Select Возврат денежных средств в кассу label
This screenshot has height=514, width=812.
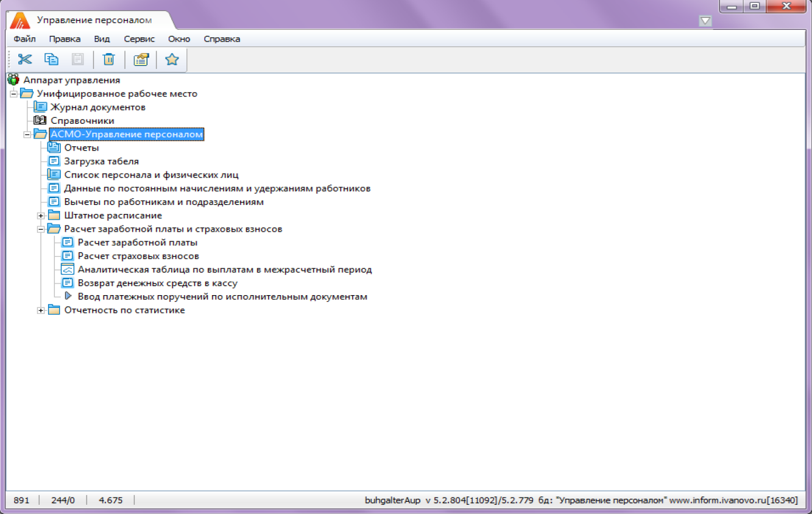click(158, 283)
